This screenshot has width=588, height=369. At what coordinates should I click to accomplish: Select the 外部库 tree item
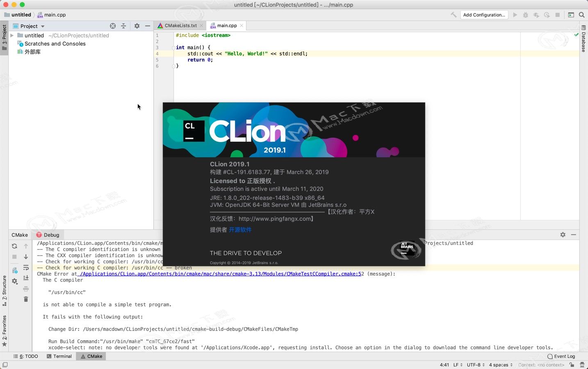(x=29, y=52)
